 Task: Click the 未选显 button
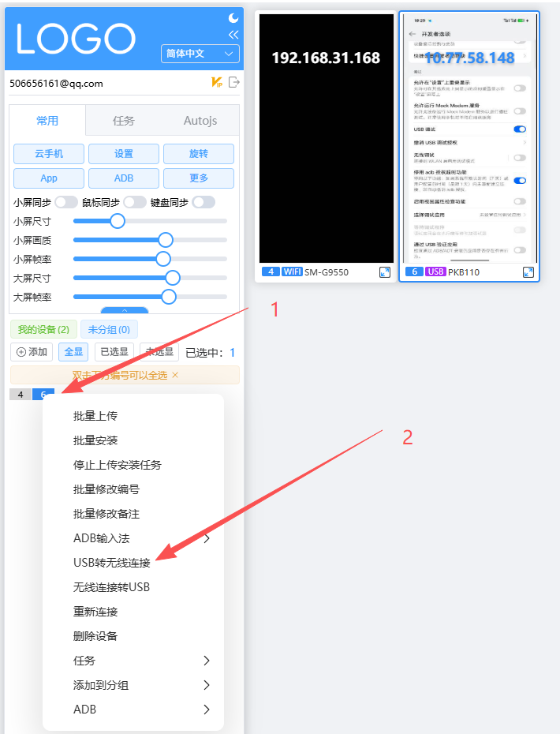point(159,352)
